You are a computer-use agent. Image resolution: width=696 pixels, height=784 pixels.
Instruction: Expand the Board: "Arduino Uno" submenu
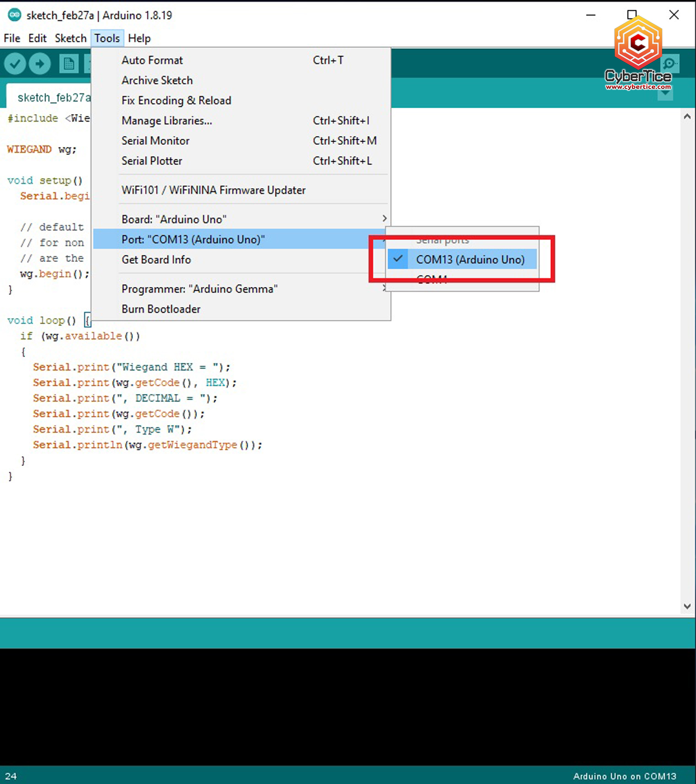point(241,219)
